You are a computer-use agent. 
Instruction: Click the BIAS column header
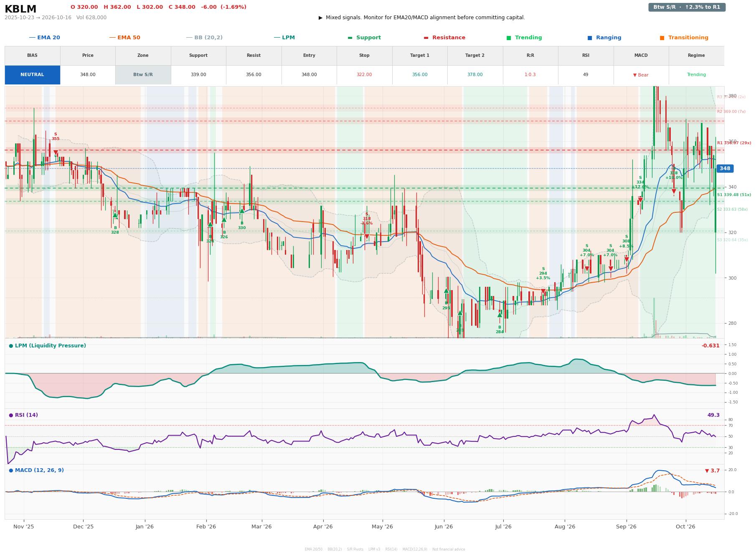[32, 56]
